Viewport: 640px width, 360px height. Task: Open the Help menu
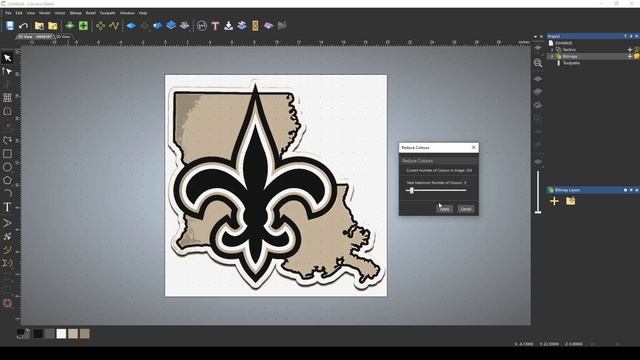pyautogui.click(x=143, y=13)
